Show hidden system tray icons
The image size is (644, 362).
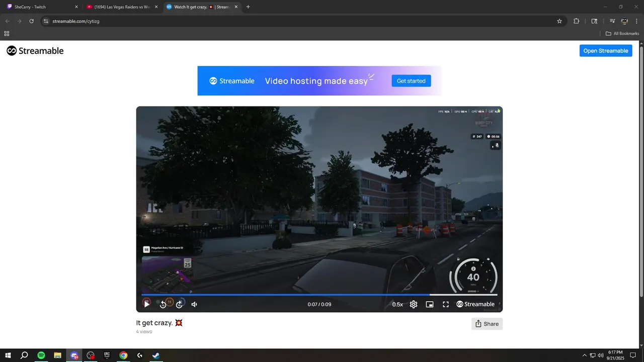584,355
